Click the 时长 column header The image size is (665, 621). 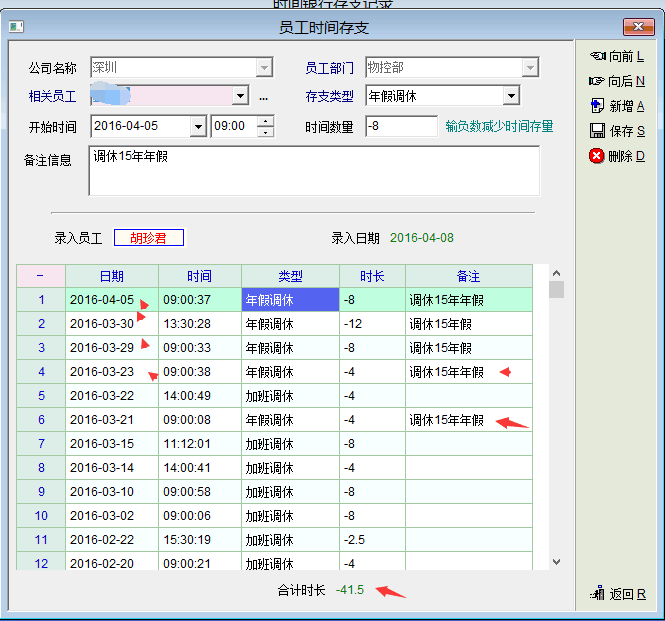pyautogui.click(x=372, y=276)
